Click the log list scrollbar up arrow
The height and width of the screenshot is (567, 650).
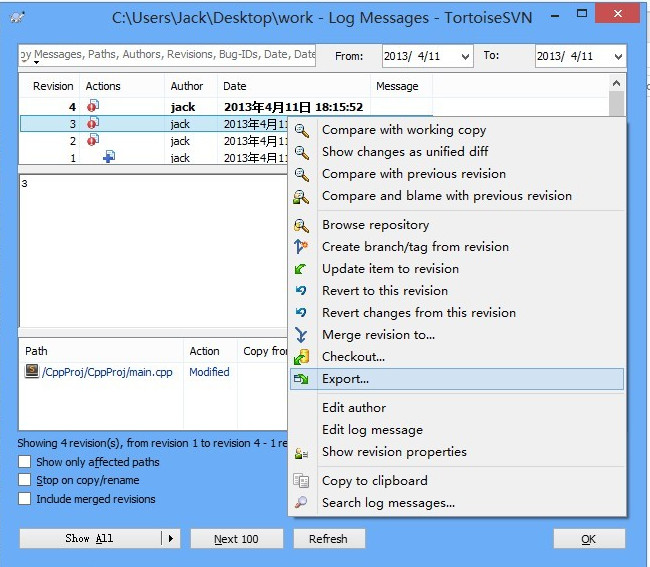[x=616, y=83]
